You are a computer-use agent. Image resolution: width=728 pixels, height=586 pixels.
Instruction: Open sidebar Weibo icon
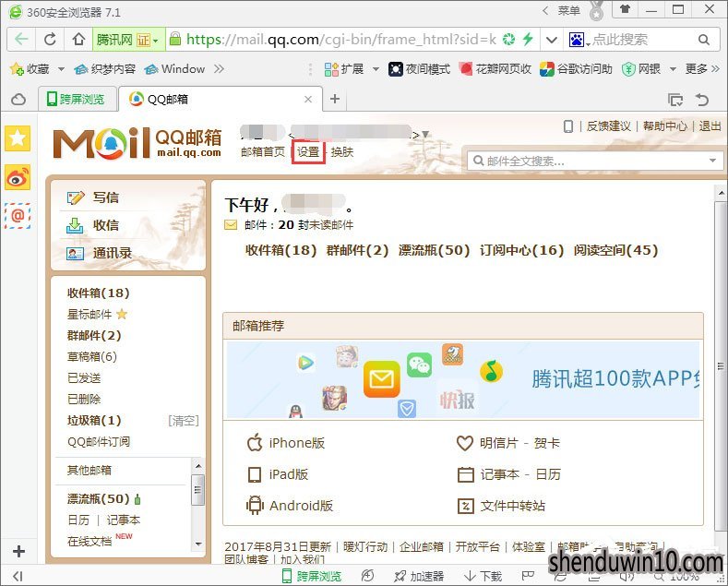pos(18,177)
